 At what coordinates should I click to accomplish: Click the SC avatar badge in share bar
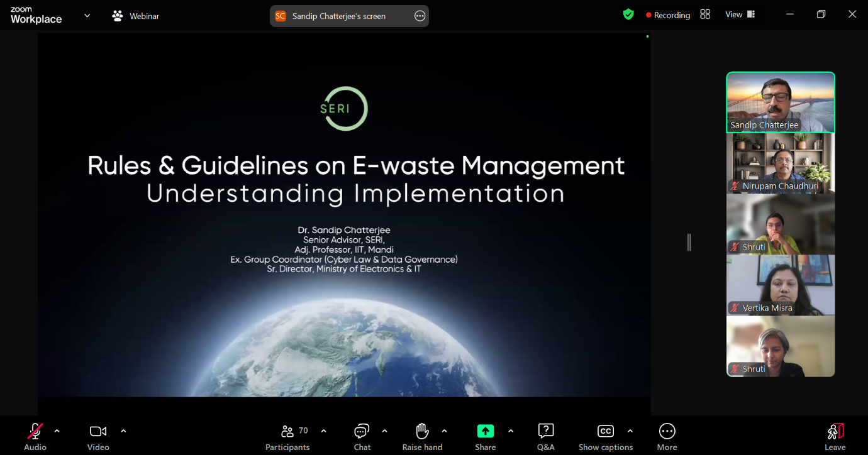pyautogui.click(x=281, y=16)
